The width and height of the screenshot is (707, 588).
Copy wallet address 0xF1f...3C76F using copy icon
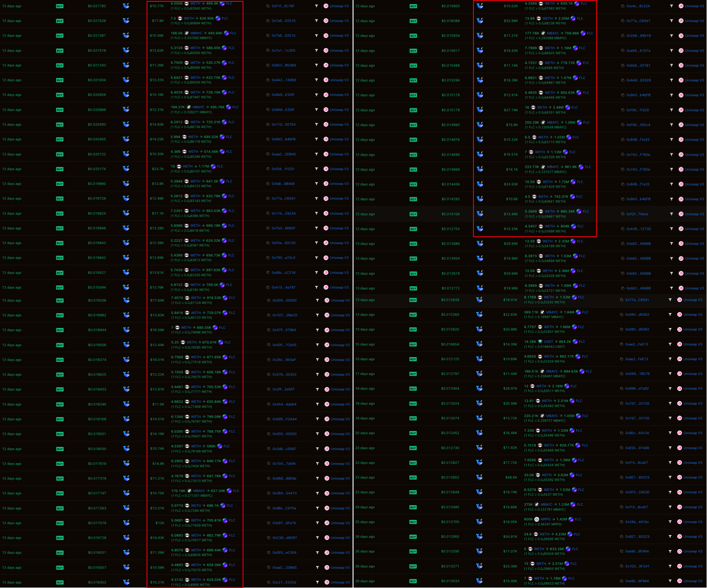tap(268, 6)
